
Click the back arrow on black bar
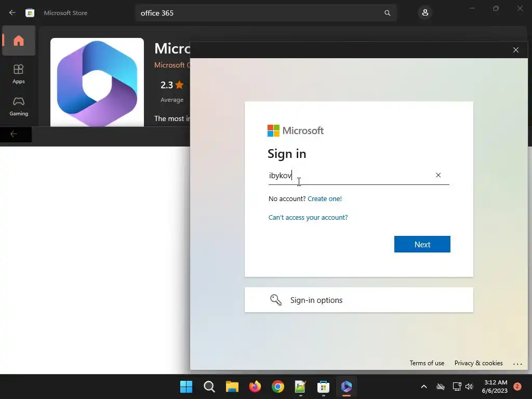click(14, 134)
